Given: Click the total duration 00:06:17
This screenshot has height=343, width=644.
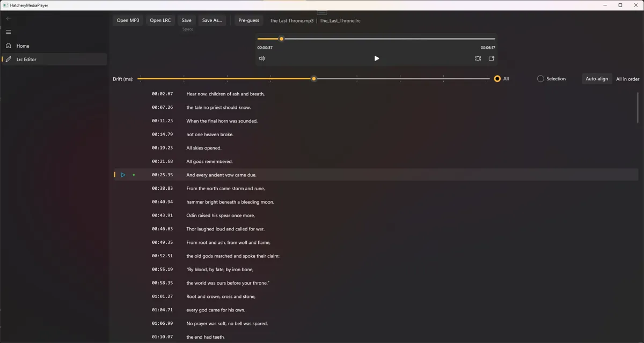Looking at the screenshot, I should click(488, 48).
